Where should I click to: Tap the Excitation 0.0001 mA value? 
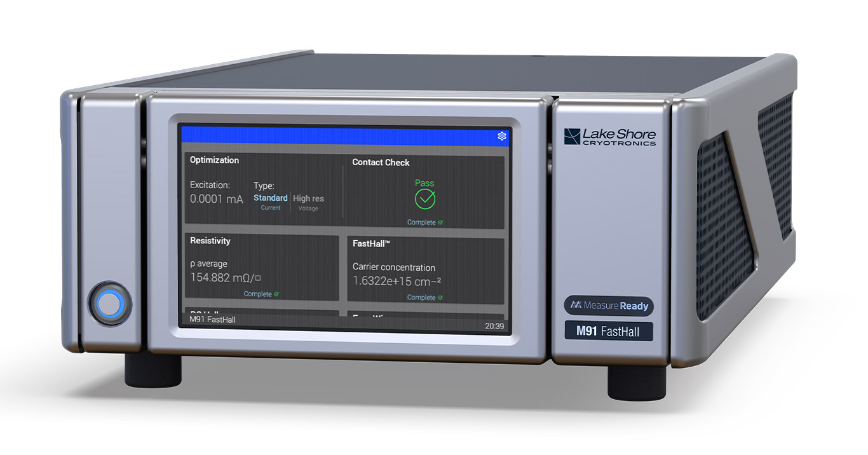click(x=217, y=199)
